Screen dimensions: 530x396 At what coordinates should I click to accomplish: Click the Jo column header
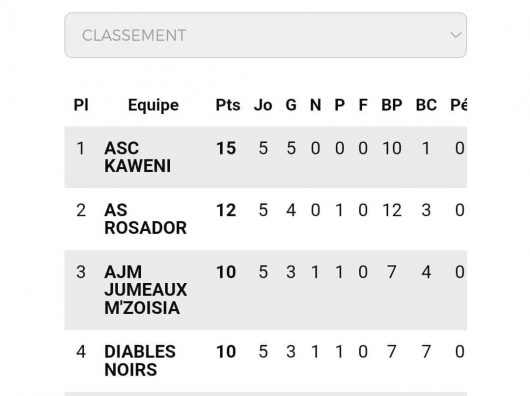coord(263,105)
